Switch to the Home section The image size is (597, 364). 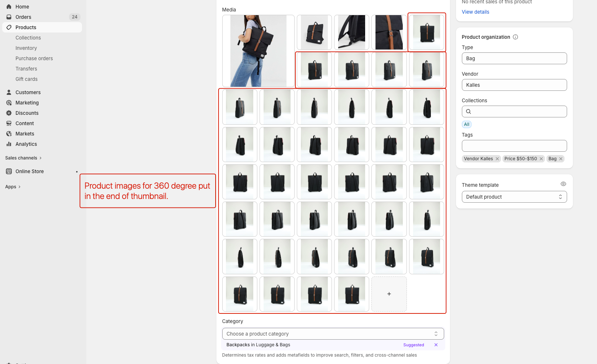(x=22, y=6)
